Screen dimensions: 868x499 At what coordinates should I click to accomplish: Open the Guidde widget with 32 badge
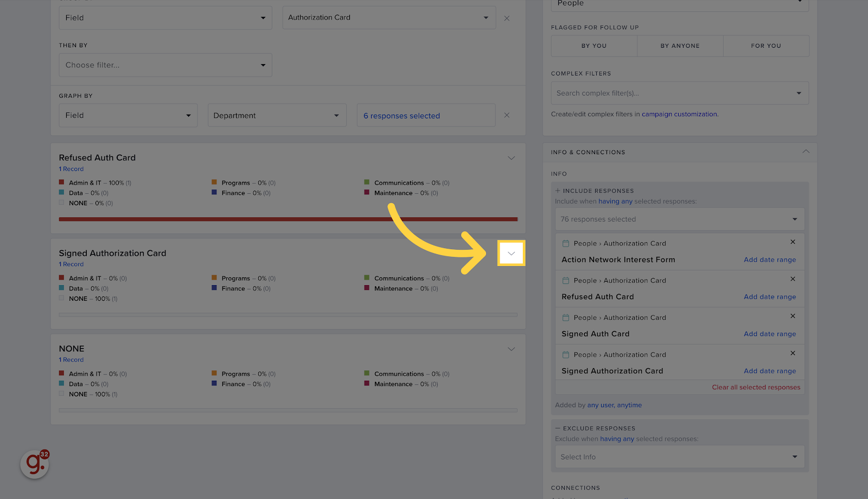[x=35, y=464]
